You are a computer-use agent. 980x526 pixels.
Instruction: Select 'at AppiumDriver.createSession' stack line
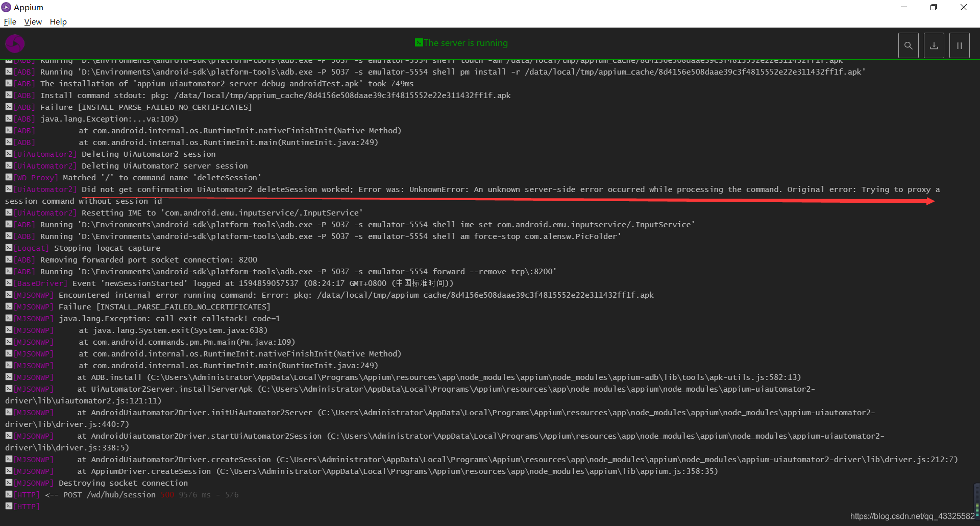point(398,471)
